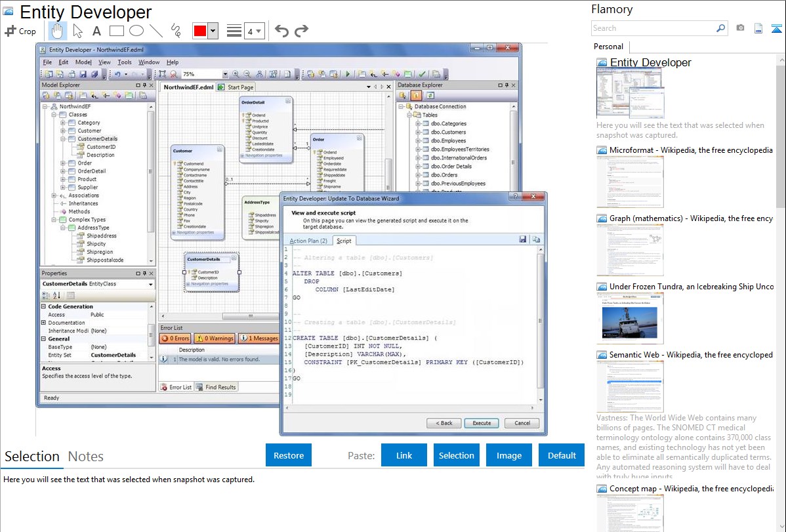Toggle the Properties panel pin

144,274
